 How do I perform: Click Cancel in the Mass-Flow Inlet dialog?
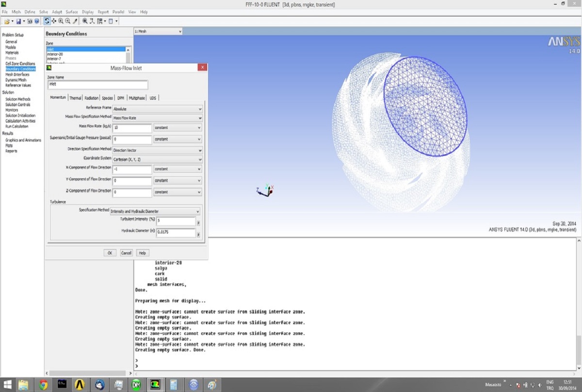pyautogui.click(x=126, y=253)
